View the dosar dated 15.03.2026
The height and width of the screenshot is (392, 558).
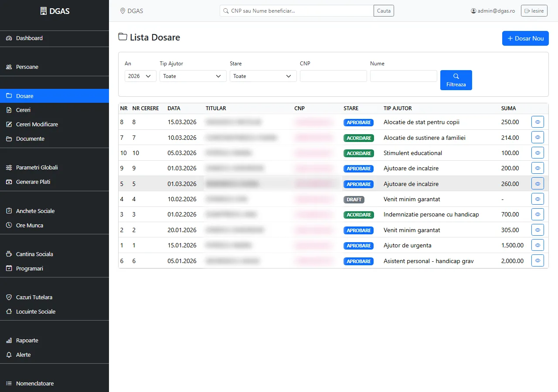(538, 122)
